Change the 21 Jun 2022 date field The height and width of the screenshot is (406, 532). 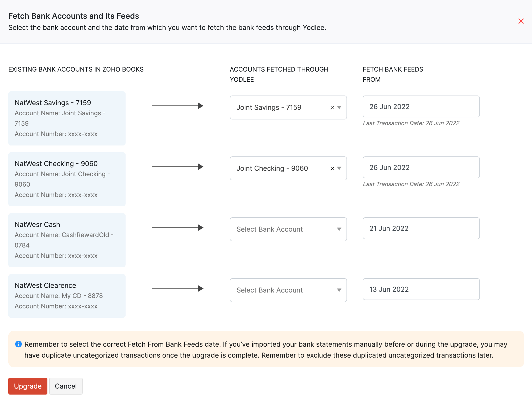(x=421, y=228)
